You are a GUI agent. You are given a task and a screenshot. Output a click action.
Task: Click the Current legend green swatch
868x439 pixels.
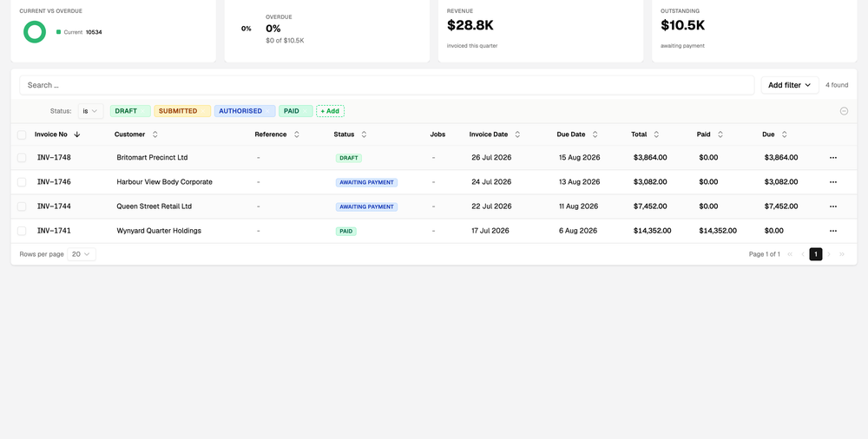[59, 32]
